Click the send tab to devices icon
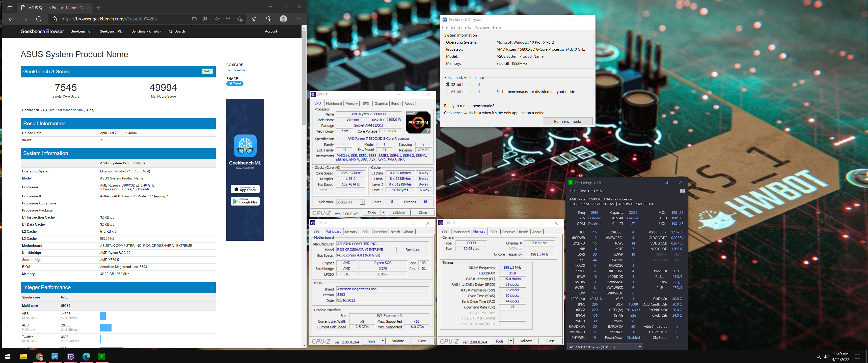 point(194,19)
